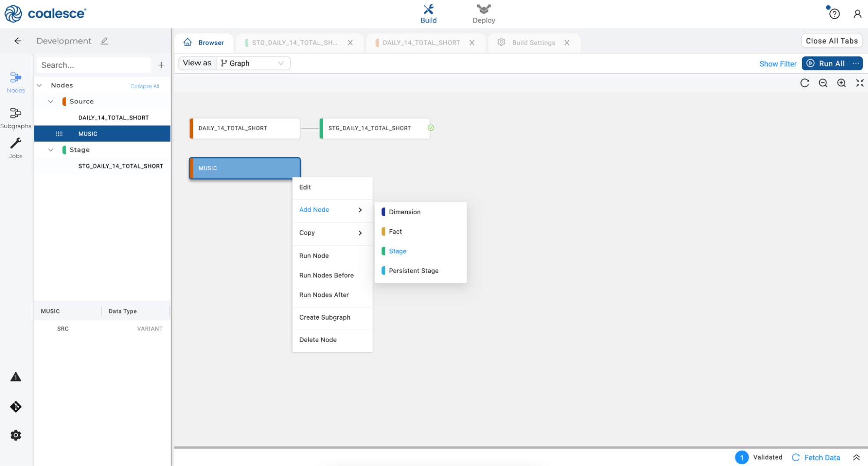Click the fit-to-screen collapse icon

pyautogui.click(x=859, y=83)
